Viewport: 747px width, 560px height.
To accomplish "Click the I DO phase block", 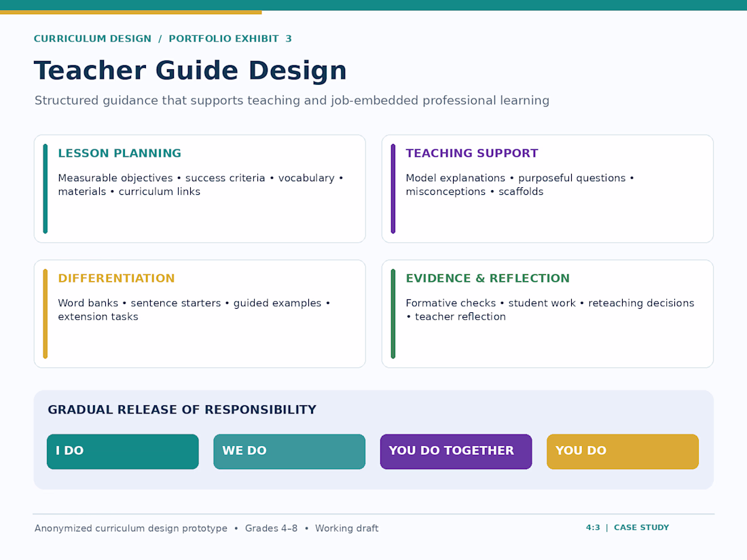I will click(122, 451).
